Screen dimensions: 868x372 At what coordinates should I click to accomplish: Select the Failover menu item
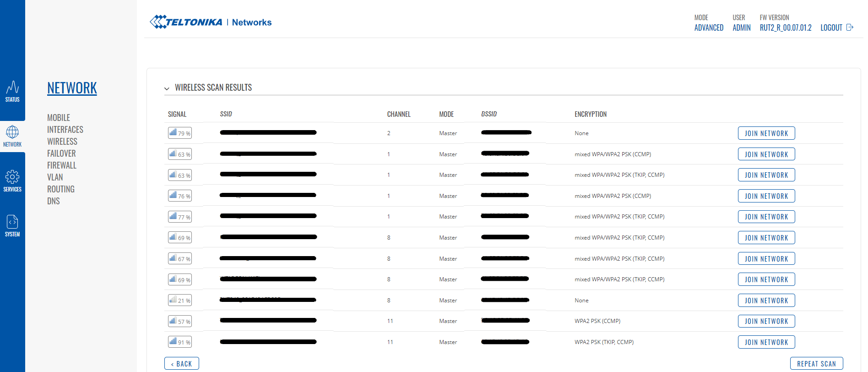61,153
